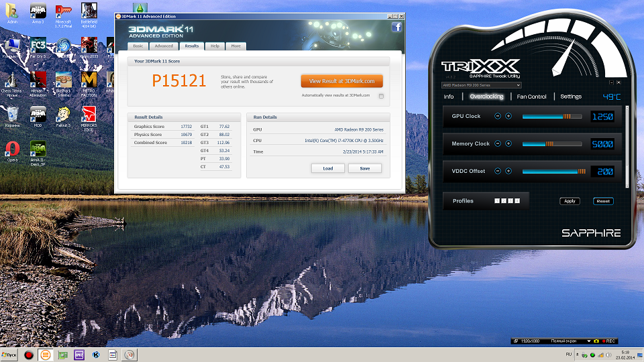Select the blue swirl Spore desktop shortcut
The height and width of the screenshot is (362, 644).
[x=63, y=48]
